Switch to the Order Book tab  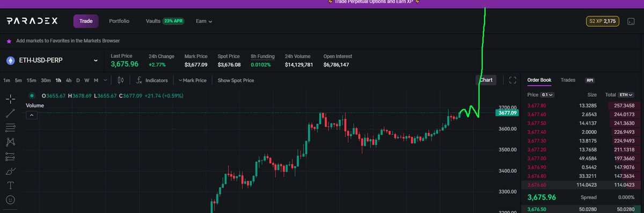[539, 80]
